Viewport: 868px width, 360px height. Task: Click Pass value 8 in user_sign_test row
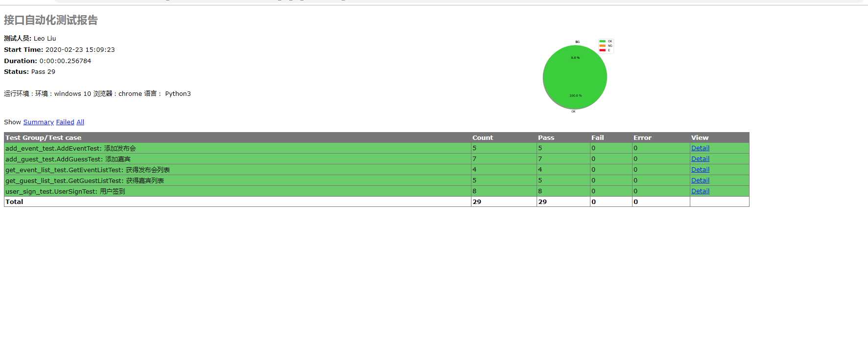pos(540,191)
